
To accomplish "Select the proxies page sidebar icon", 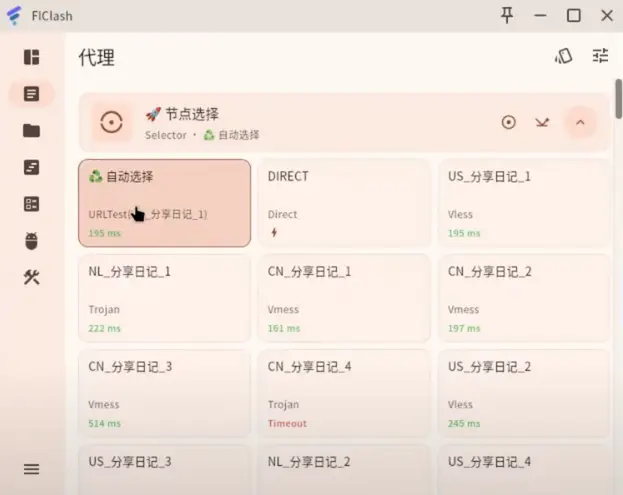I will point(31,94).
